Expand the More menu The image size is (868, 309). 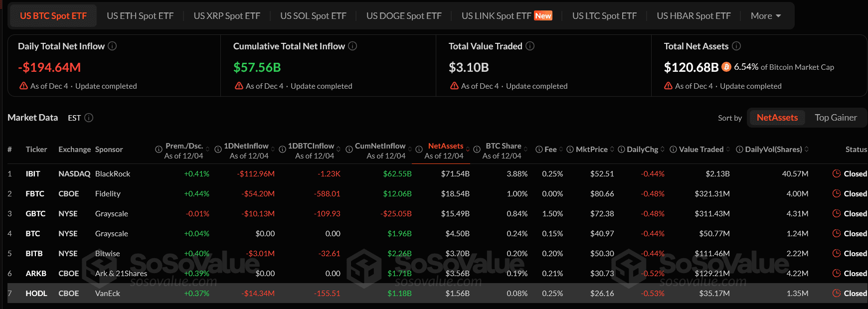click(766, 15)
